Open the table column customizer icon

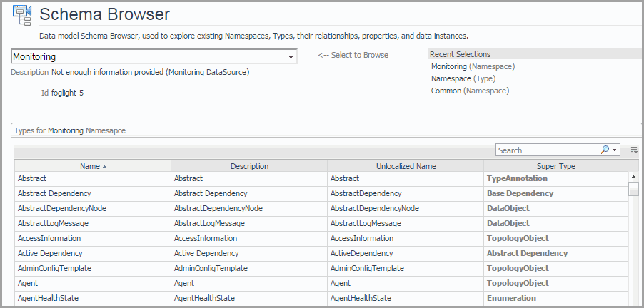[633, 150]
